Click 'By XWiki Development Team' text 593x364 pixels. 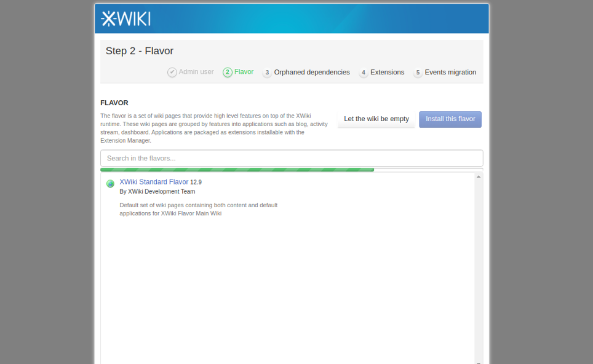pos(157,192)
